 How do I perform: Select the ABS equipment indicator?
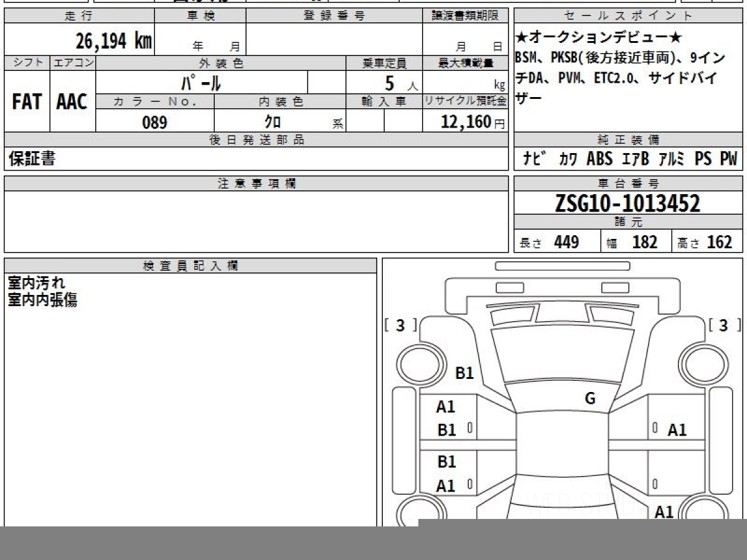pos(599,159)
